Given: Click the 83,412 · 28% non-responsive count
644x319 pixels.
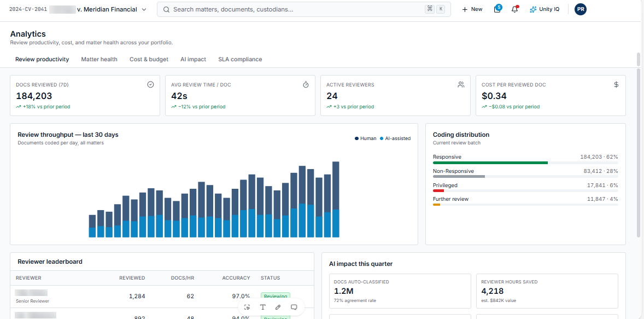Looking at the screenshot, I should tap(601, 171).
